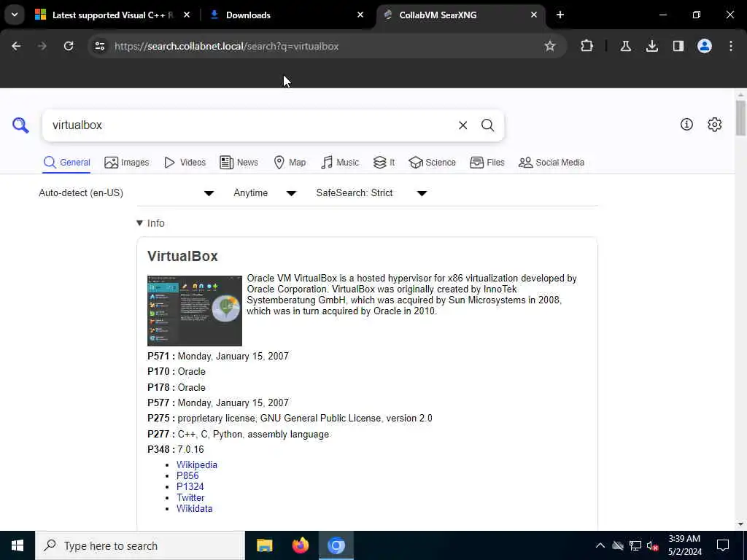Viewport: 747px width, 560px height.
Task: Select the Videos search category
Action: [185, 163]
